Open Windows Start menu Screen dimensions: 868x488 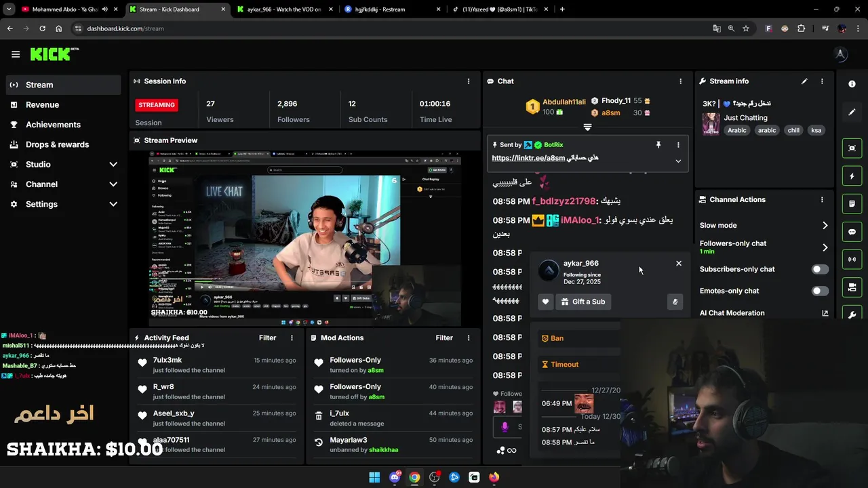pyautogui.click(x=374, y=477)
